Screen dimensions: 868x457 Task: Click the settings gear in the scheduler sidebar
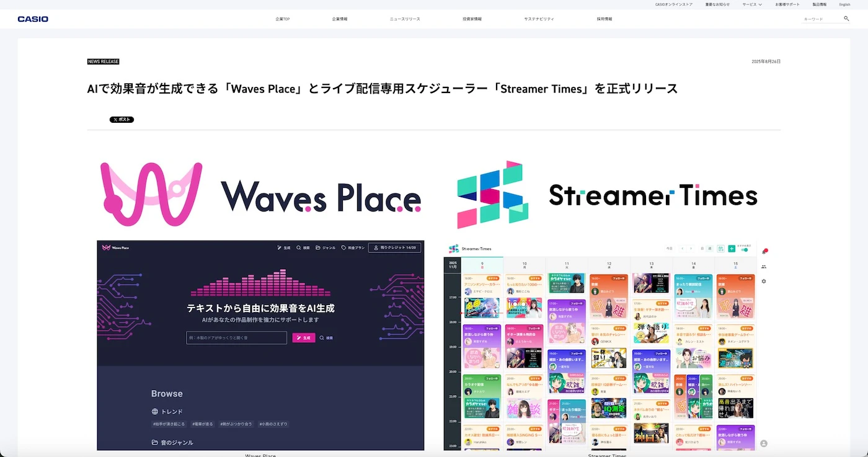pyautogui.click(x=764, y=281)
